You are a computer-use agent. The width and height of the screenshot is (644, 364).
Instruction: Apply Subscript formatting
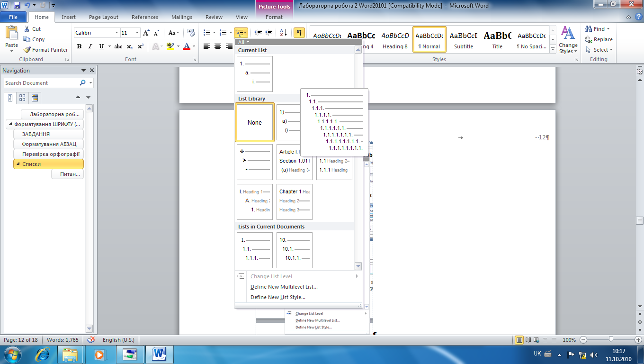(x=130, y=46)
